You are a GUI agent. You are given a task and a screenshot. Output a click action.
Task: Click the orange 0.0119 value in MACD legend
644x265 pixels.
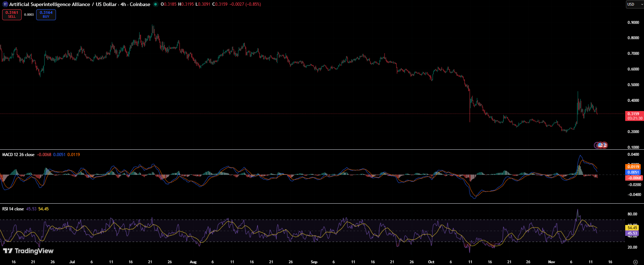click(74, 155)
